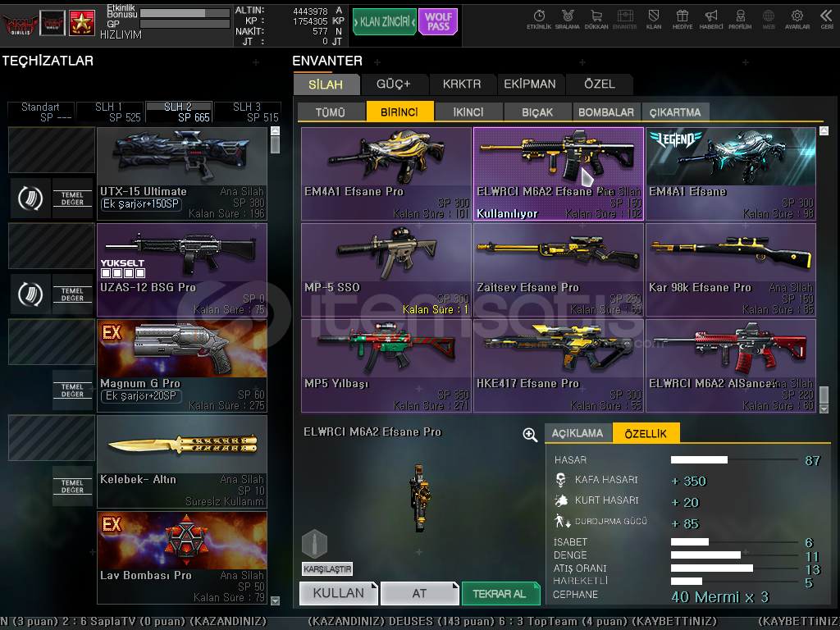Screen dimensions: 840x630
Task: Select the EM4A1 Efsane Pro weapon card
Action: click(386, 174)
